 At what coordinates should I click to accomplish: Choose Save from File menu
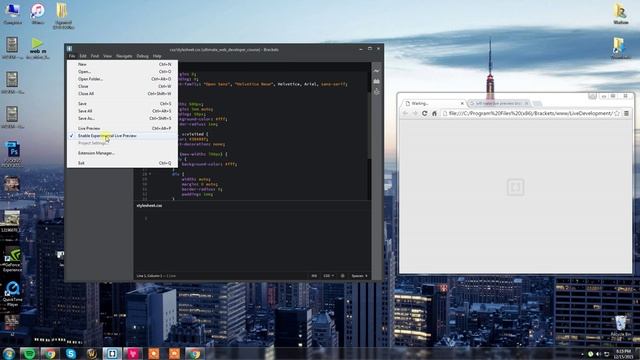[x=122, y=104]
